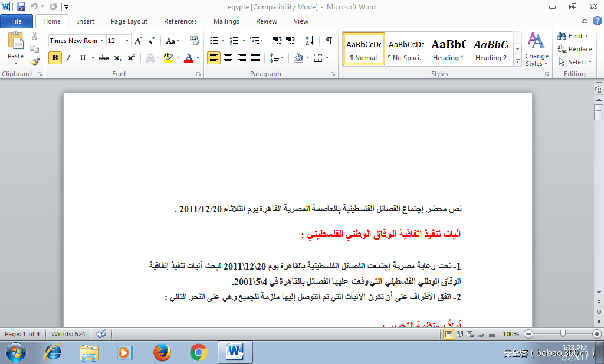This screenshot has width=604, height=364.
Task: Increase font size with Grow Font
Action: pos(139,41)
